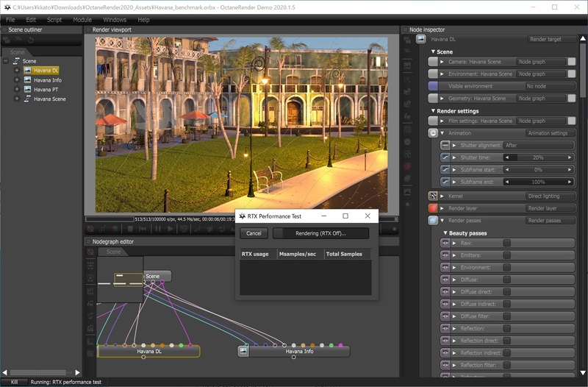Click the Shutter time curve icon
588x387 pixels.
[x=445, y=157]
